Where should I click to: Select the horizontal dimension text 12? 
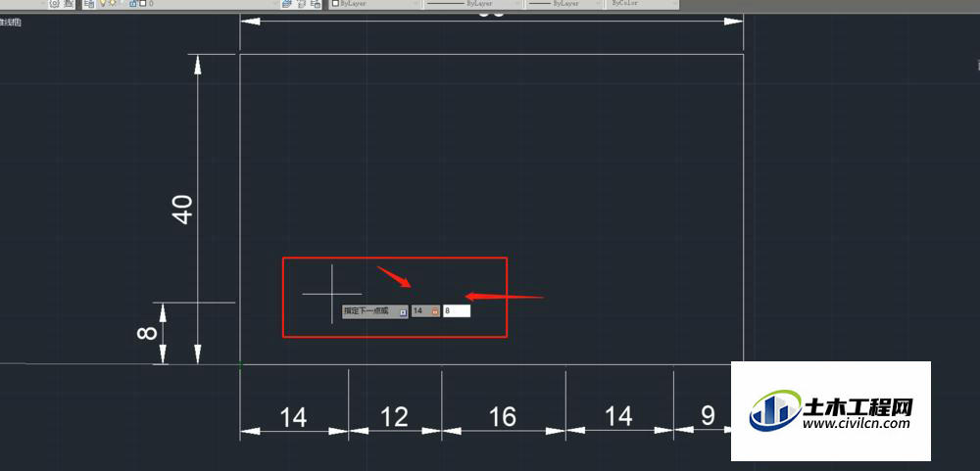pyautogui.click(x=394, y=417)
